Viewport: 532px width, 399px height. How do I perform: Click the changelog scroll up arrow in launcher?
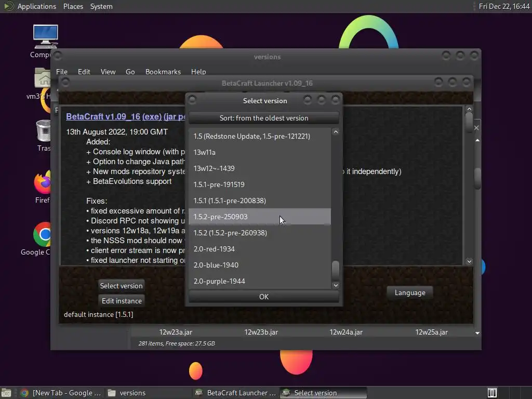(469, 109)
